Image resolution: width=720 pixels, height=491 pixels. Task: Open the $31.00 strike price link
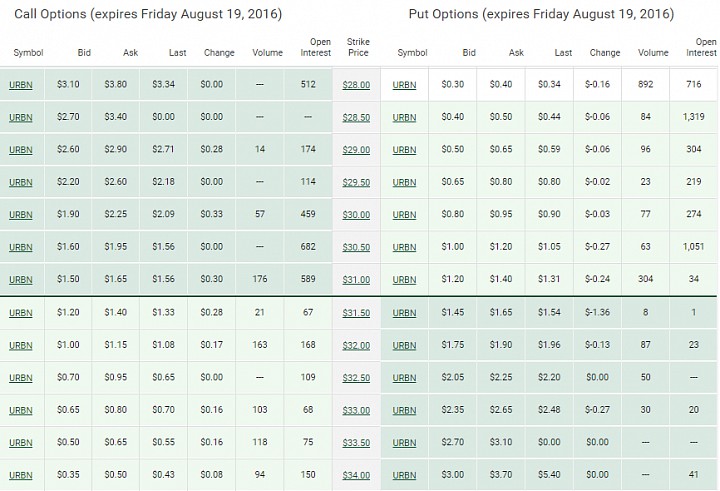pyautogui.click(x=356, y=280)
